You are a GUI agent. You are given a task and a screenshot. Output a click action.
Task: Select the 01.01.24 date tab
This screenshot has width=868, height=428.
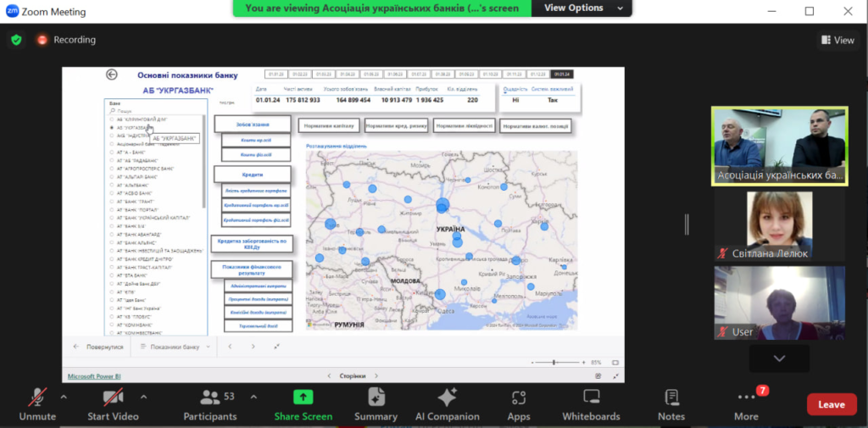coord(563,74)
